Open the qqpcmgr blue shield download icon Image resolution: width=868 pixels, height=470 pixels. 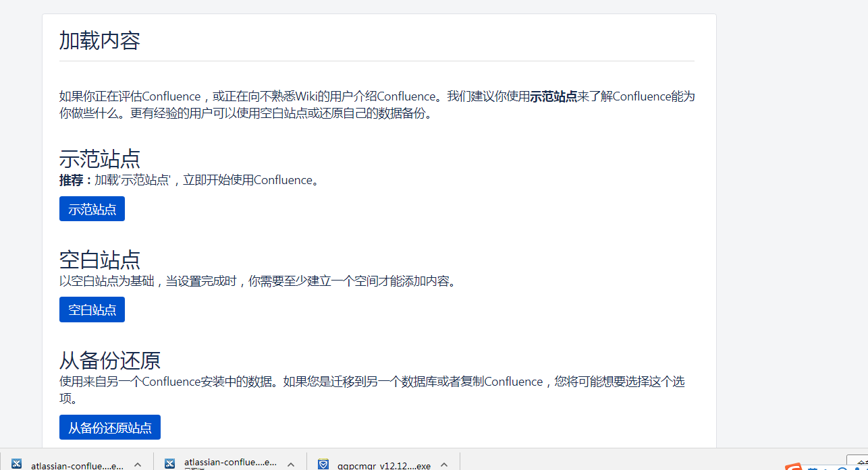click(x=323, y=465)
